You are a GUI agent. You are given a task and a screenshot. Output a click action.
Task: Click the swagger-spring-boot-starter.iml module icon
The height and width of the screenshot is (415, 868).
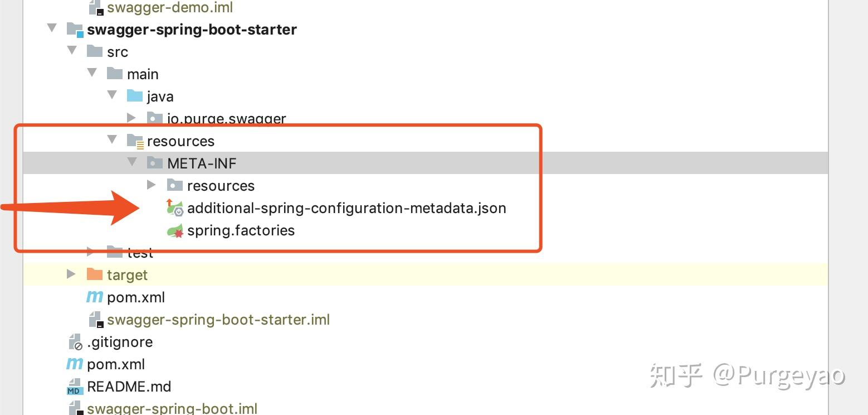click(x=96, y=320)
